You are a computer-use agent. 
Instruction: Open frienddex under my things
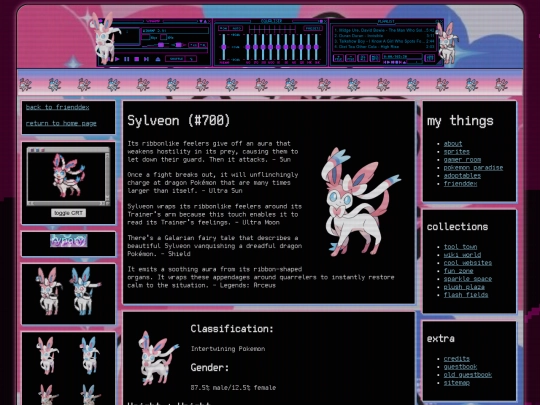pos(460,183)
